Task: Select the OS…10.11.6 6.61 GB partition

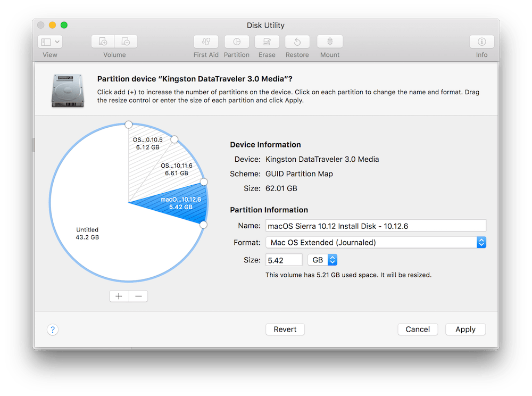Action: click(x=177, y=169)
